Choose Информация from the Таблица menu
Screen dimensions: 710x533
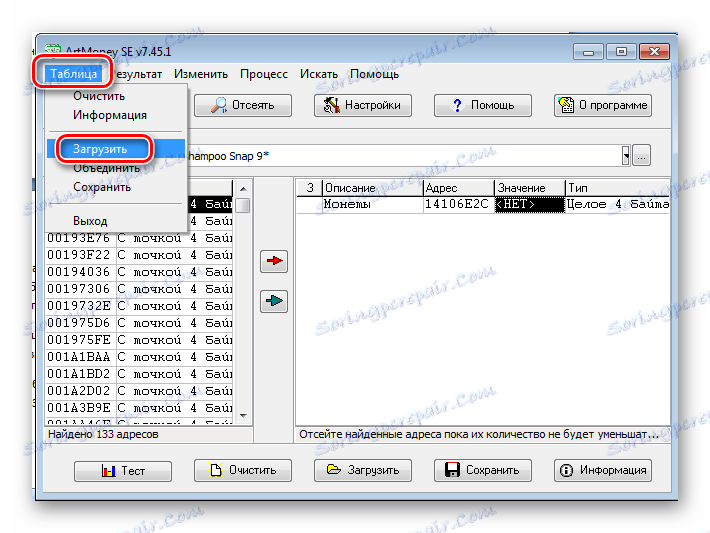[116, 115]
